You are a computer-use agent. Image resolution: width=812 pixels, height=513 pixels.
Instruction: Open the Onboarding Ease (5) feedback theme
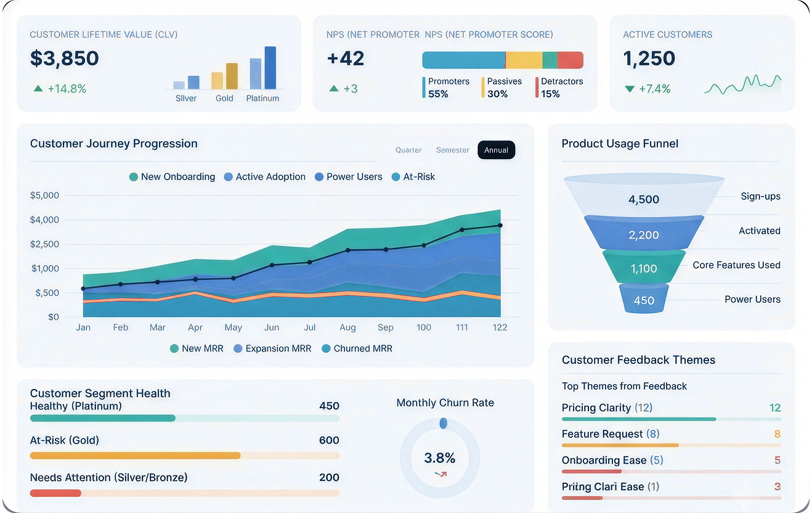pyautogui.click(x=671, y=464)
